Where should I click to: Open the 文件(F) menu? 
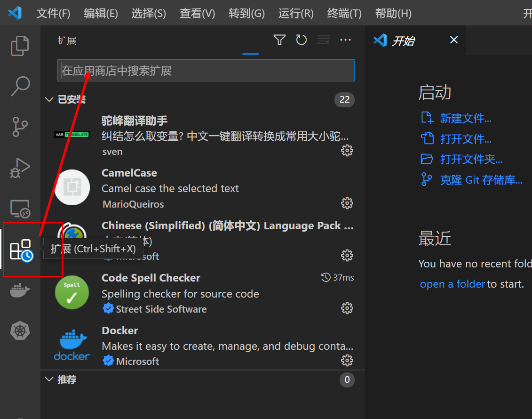click(53, 14)
